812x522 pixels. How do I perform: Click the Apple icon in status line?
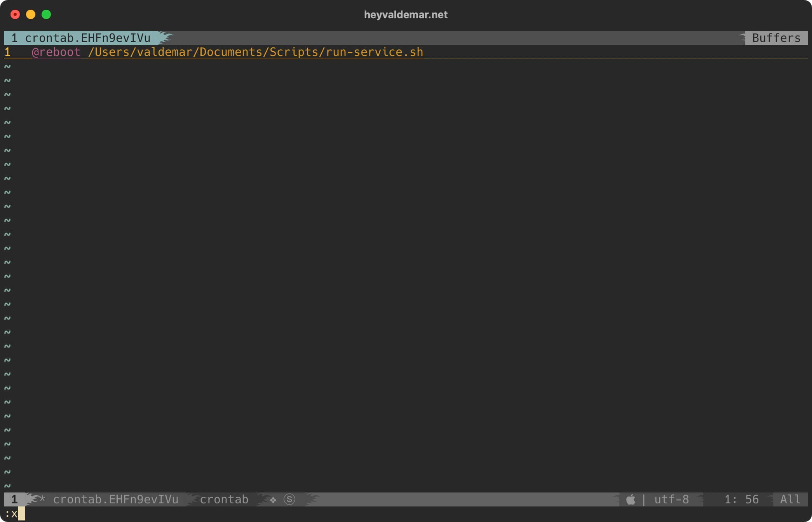631,499
